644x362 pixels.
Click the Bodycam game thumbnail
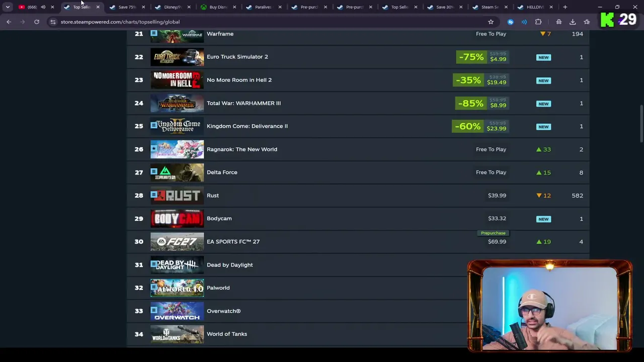(x=177, y=219)
